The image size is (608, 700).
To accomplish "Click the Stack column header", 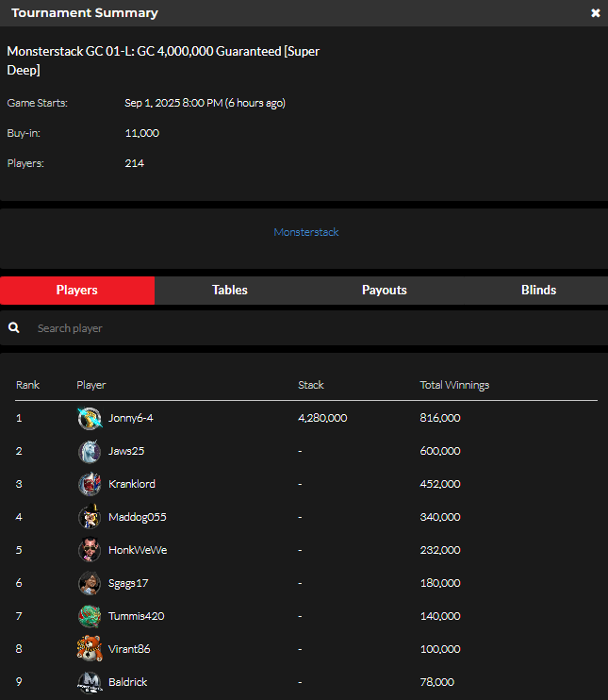I will point(310,385).
